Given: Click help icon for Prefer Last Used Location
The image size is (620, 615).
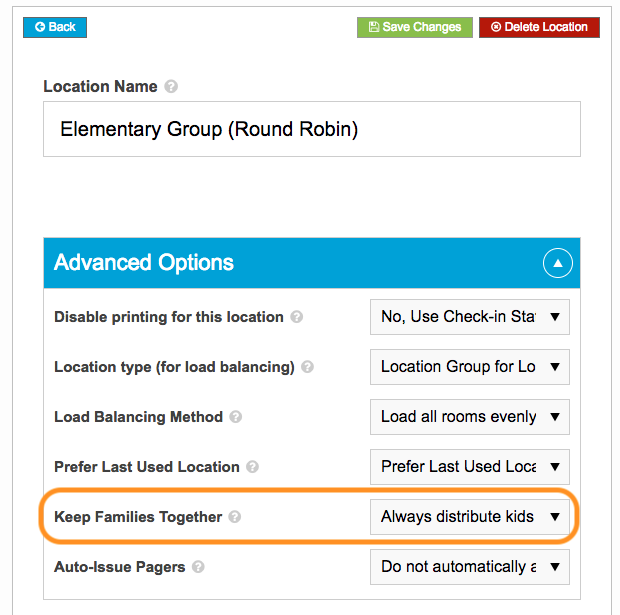Looking at the screenshot, I should [252, 467].
